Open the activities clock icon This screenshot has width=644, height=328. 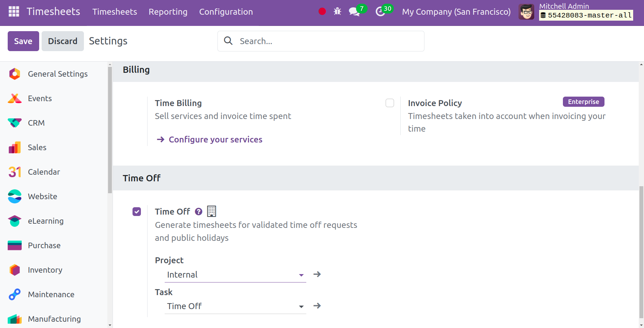380,12
